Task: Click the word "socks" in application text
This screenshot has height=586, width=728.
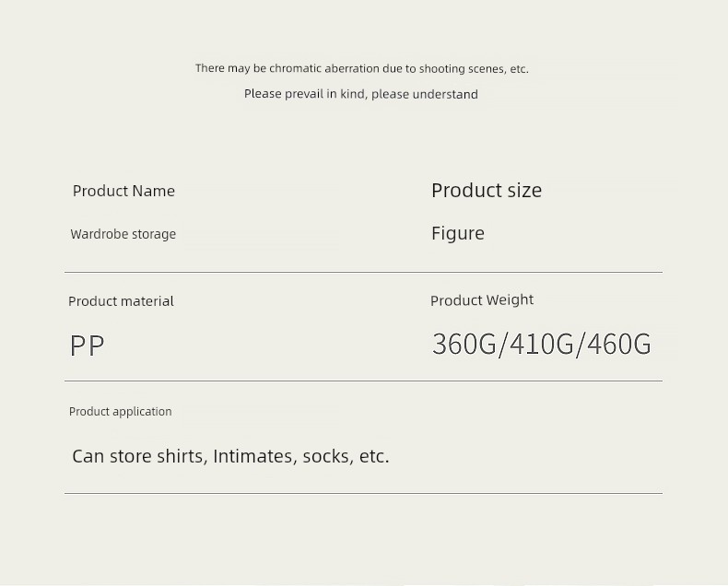Action: click(x=326, y=456)
